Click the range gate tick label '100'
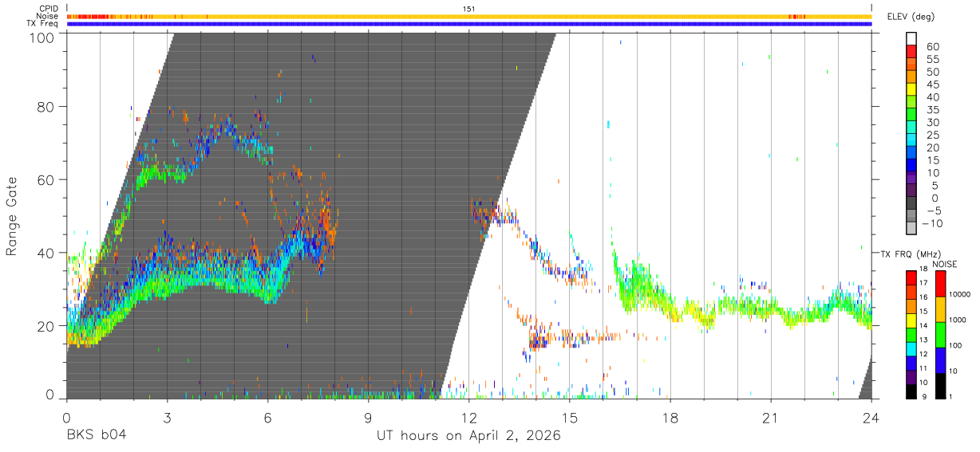Viewport: 980px width, 452px height. (42, 37)
